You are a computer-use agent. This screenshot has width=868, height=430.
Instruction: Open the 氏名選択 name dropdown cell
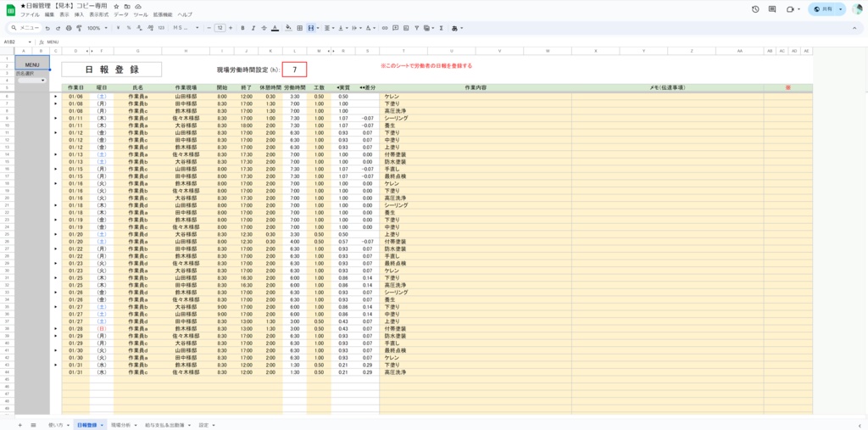click(32, 81)
